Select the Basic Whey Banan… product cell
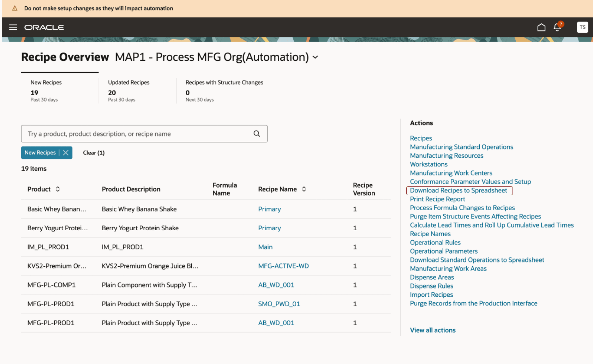 click(56, 209)
